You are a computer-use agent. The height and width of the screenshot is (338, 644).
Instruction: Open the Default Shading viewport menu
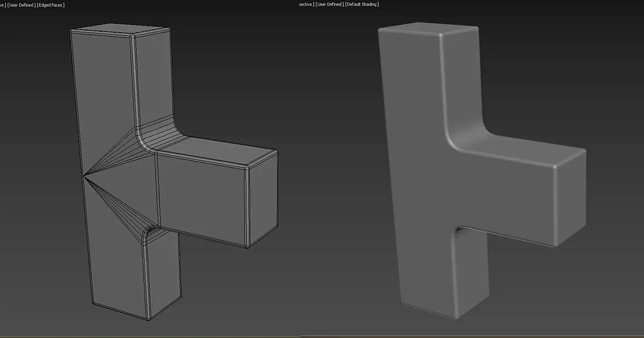click(x=362, y=4)
